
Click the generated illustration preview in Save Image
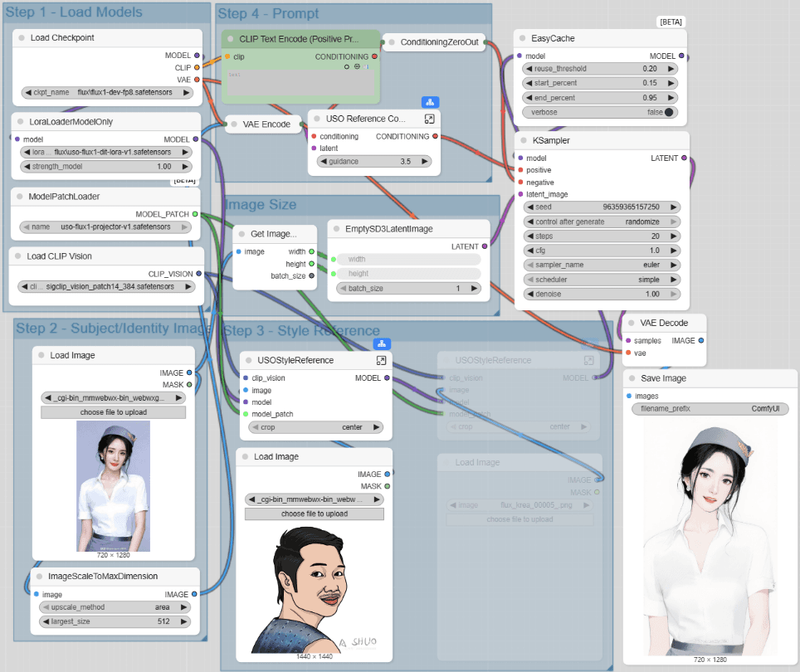(710, 539)
